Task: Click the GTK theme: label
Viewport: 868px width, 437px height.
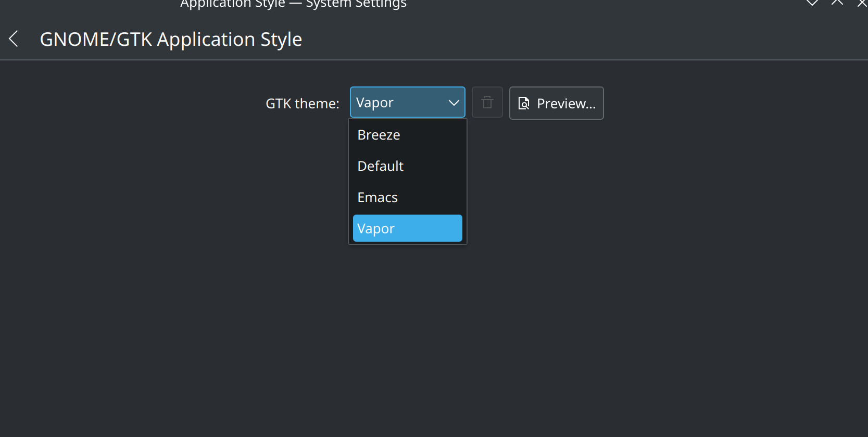Action: (302, 104)
